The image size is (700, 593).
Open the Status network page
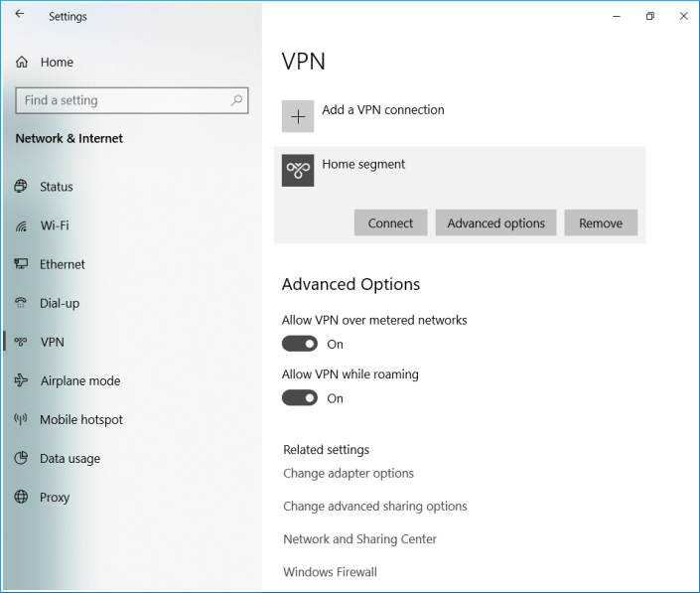[57, 187]
